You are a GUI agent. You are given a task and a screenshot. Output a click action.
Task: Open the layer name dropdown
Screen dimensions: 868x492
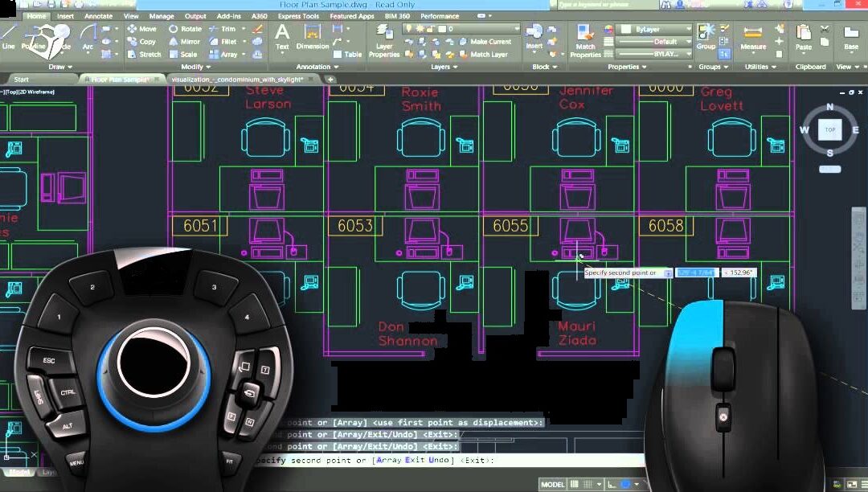(x=461, y=29)
